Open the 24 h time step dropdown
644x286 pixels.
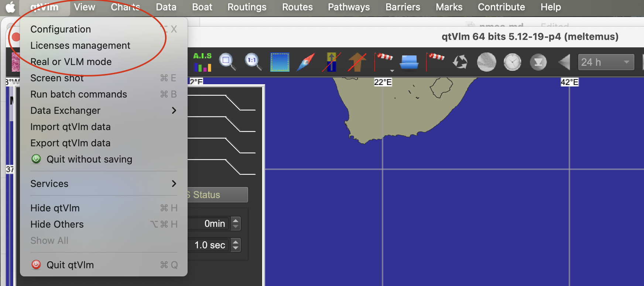pyautogui.click(x=606, y=62)
